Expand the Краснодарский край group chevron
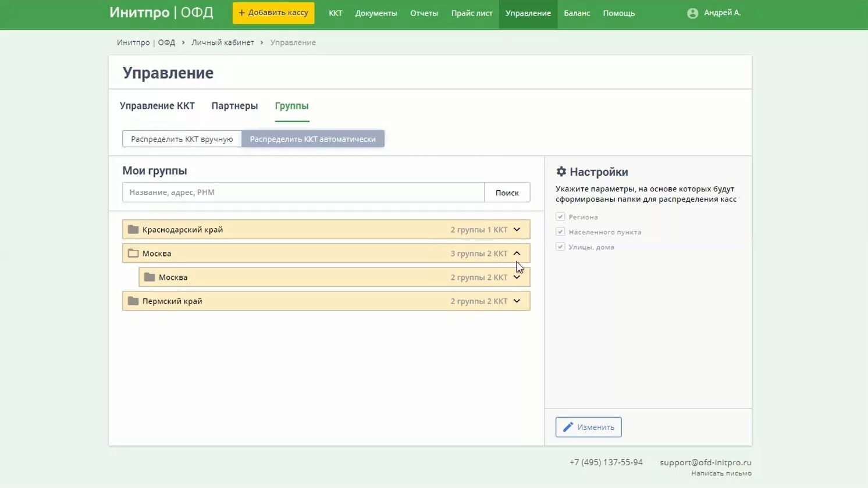The width and height of the screenshot is (868, 488). coord(517,229)
